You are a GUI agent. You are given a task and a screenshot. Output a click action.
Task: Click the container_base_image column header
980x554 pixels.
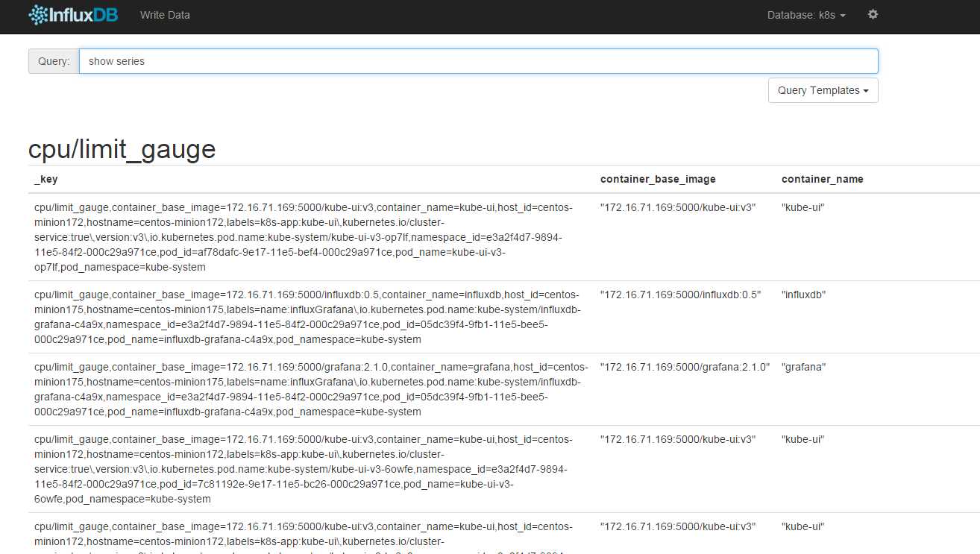658,179
